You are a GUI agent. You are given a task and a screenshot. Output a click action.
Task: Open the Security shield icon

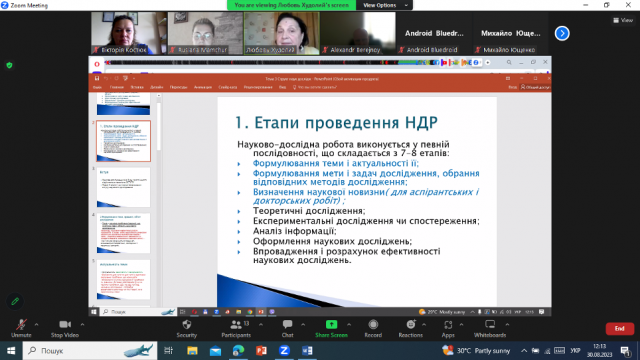point(187,328)
